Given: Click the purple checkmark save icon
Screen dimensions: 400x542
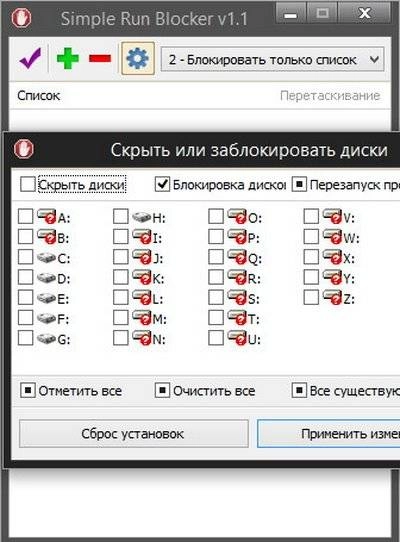Looking at the screenshot, I should pyautogui.click(x=30, y=58).
